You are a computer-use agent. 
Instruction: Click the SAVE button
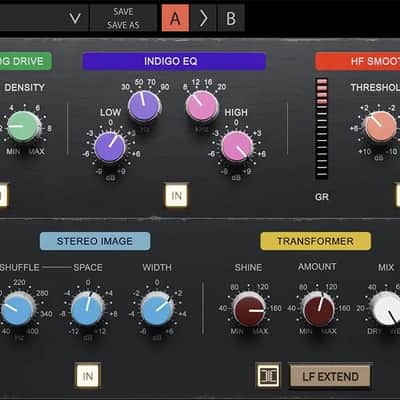[123, 12]
